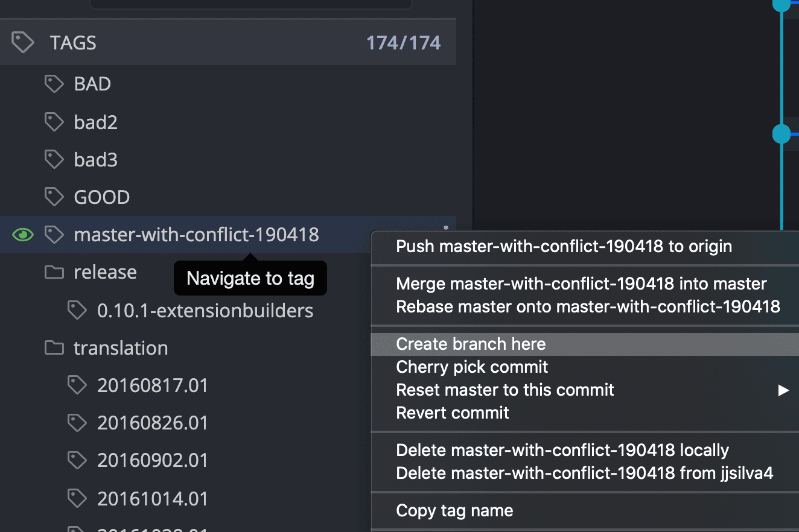Click the tag icon next to GOOD

pos(54,197)
